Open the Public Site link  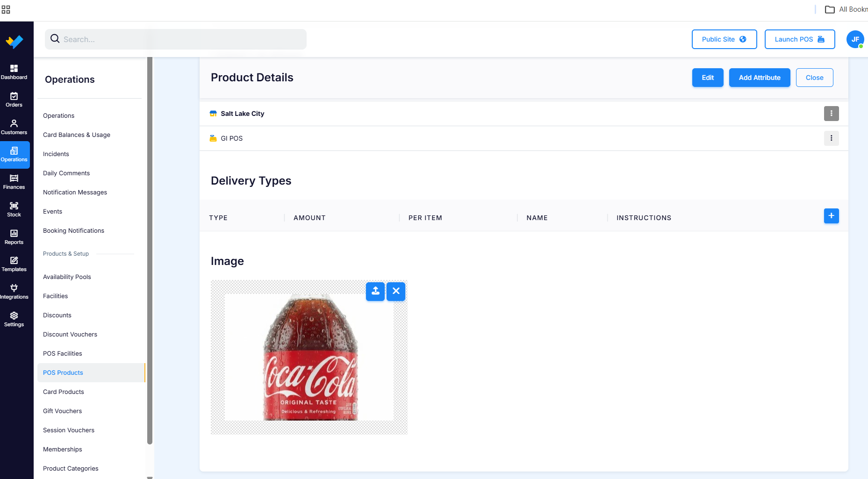[x=724, y=39]
